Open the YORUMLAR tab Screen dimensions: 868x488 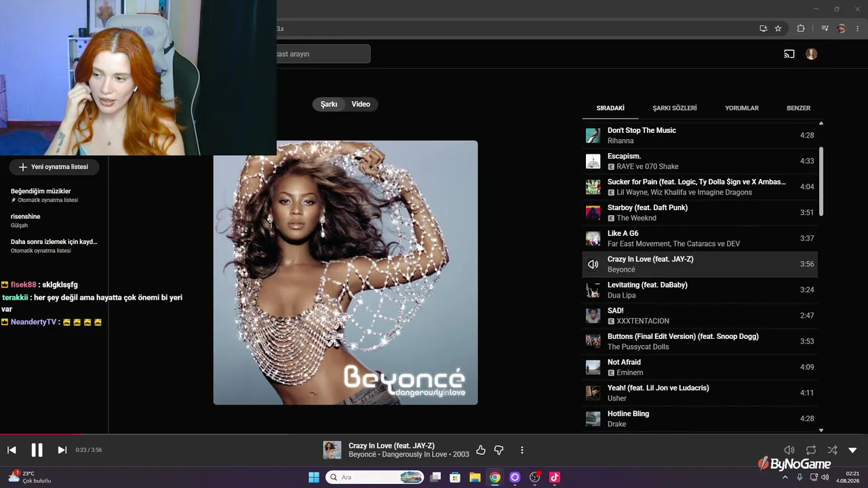[742, 108]
